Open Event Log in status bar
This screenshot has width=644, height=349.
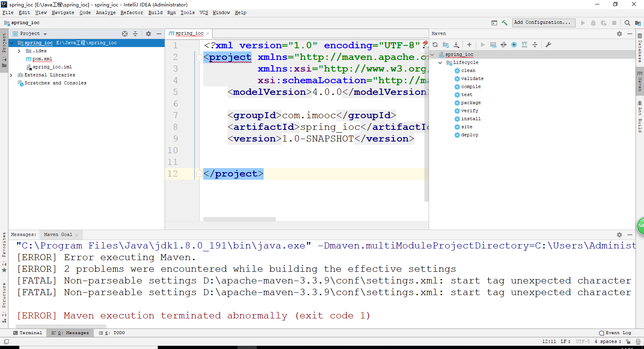coord(615,333)
